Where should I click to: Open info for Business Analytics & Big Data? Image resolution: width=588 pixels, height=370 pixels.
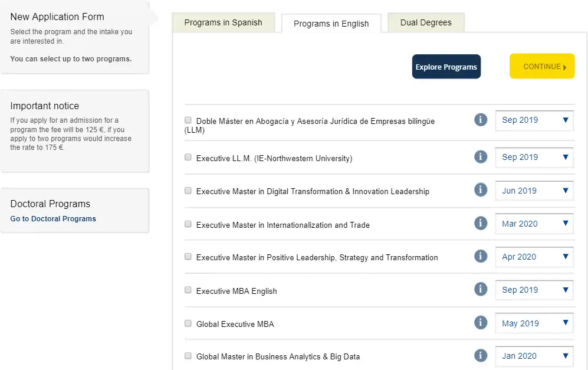(x=481, y=355)
